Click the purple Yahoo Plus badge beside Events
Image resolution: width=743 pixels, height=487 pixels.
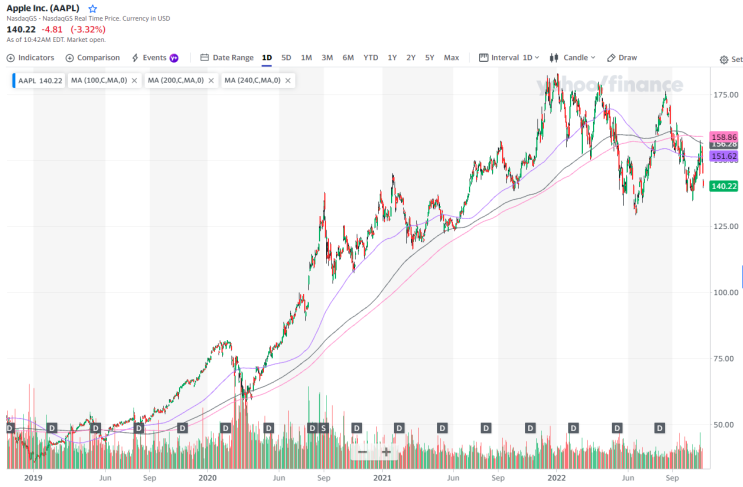(x=174, y=58)
